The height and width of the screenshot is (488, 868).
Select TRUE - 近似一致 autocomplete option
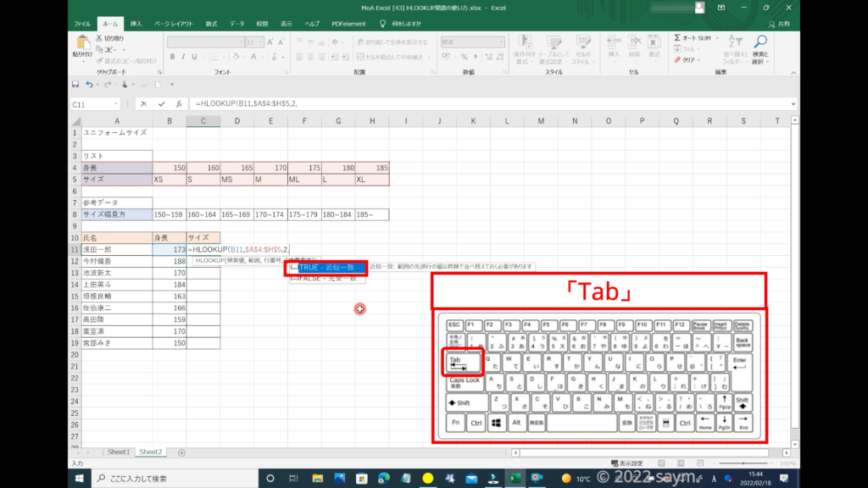(325, 267)
